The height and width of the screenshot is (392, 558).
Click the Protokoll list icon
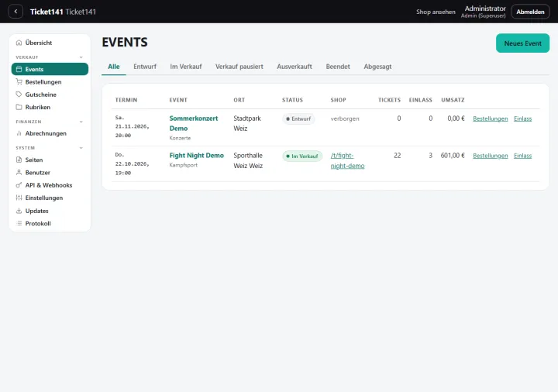19,223
